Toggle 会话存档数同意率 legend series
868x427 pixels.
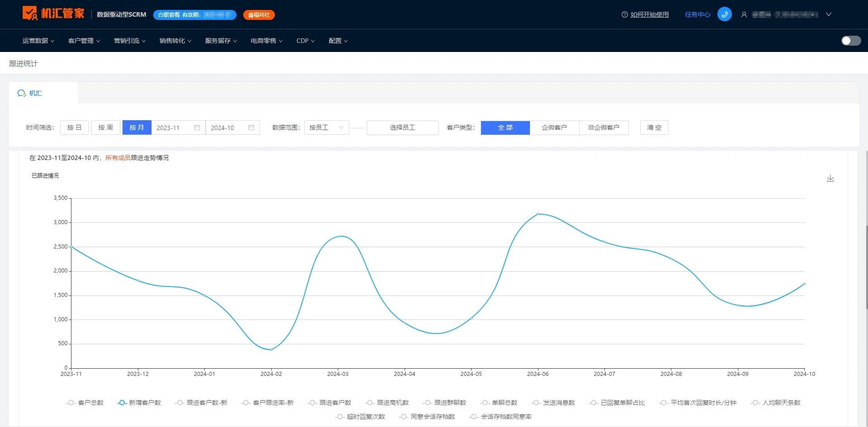coord(500,417)
